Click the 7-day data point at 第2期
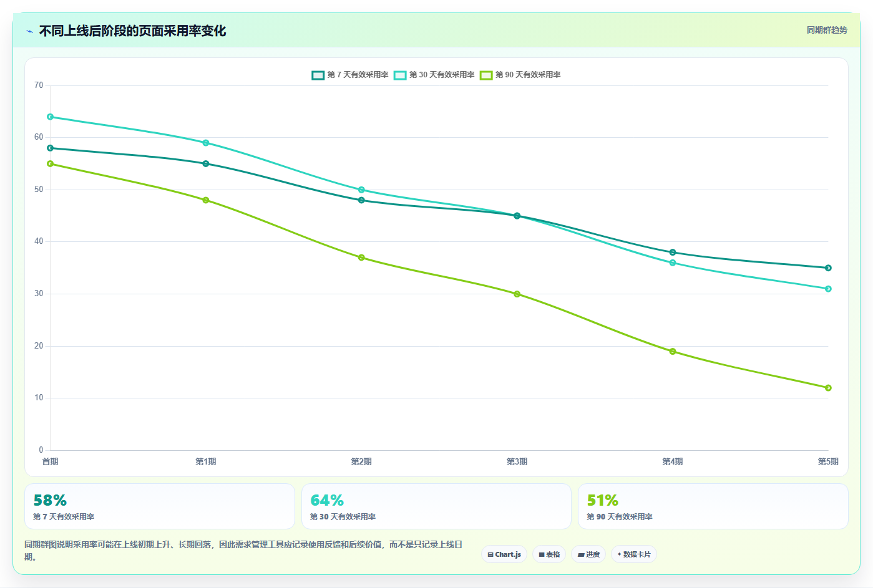 coord(361,200)
